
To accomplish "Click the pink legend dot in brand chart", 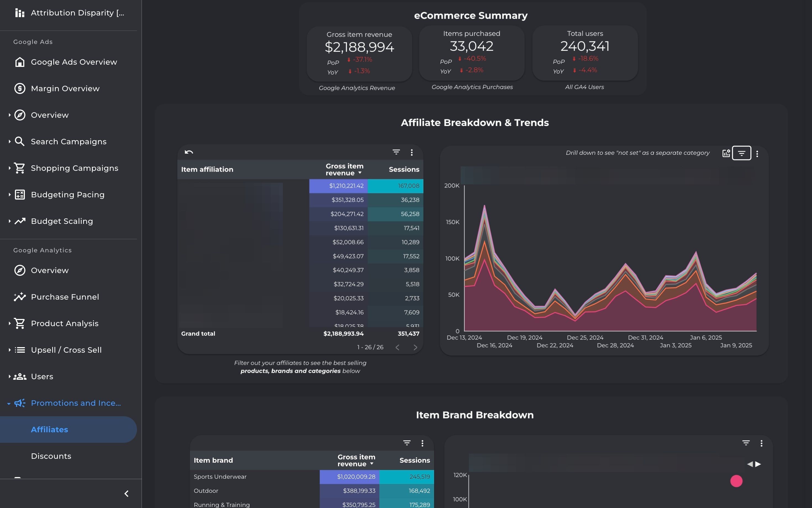I will click(x=736, y=481).
